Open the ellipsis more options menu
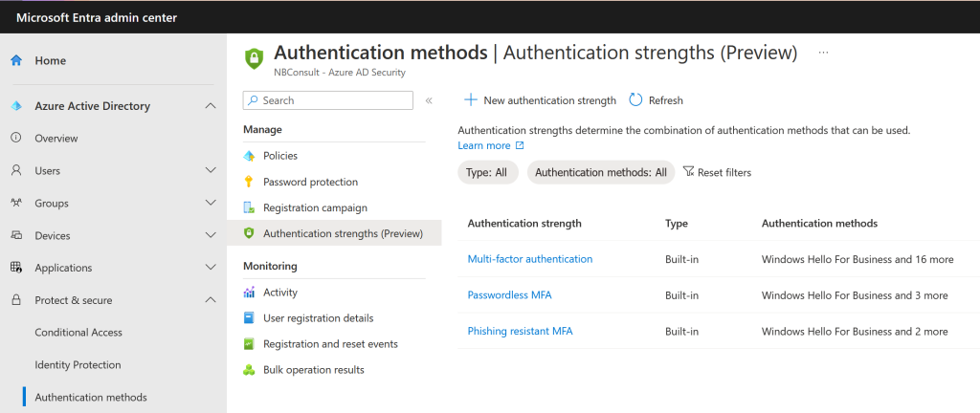980x413 pixels. [x=823, y=53]
